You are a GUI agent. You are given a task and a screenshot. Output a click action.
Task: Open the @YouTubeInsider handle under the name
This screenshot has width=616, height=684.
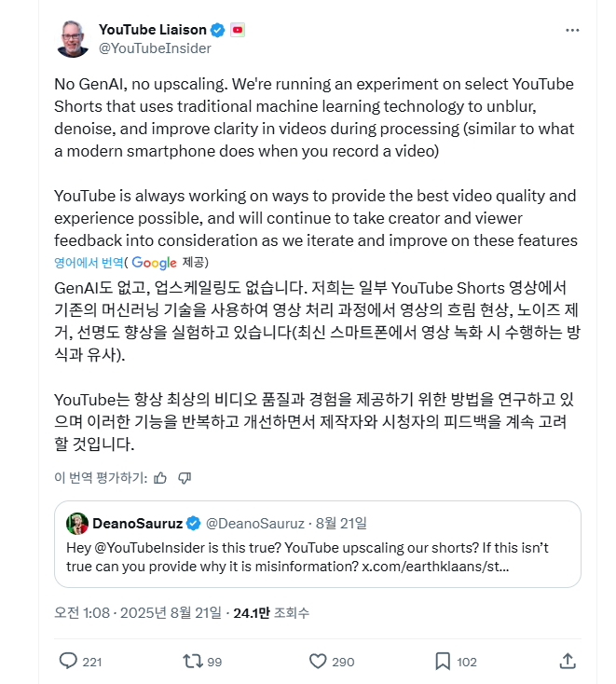pos(155,48)
